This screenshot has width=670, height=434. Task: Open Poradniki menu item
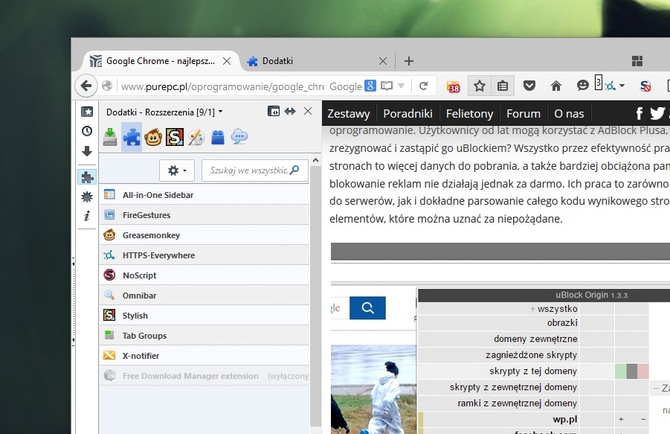(x=408, y=114)
